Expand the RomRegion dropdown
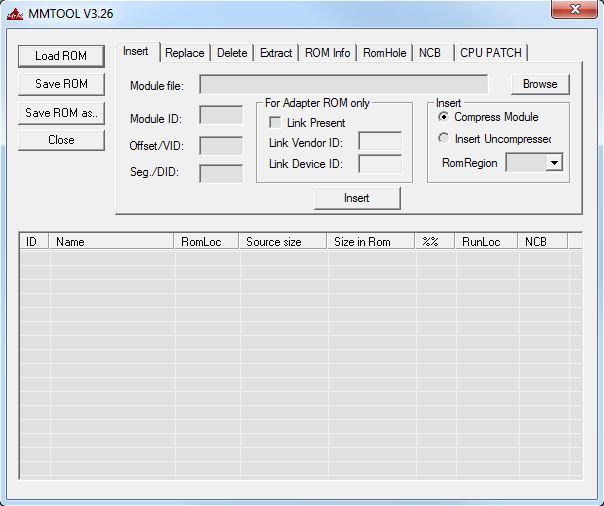 554,163
